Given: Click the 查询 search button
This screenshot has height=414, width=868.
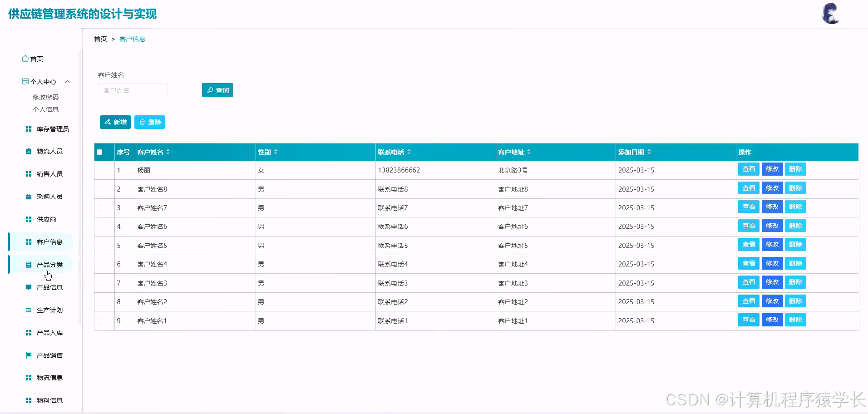Looking at the screenshot, I should coord(217,90).
